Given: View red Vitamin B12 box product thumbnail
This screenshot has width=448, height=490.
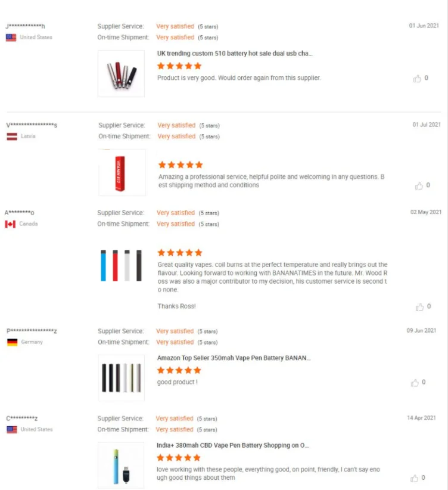Looking at the screenshot, I should tap(122, 172).
